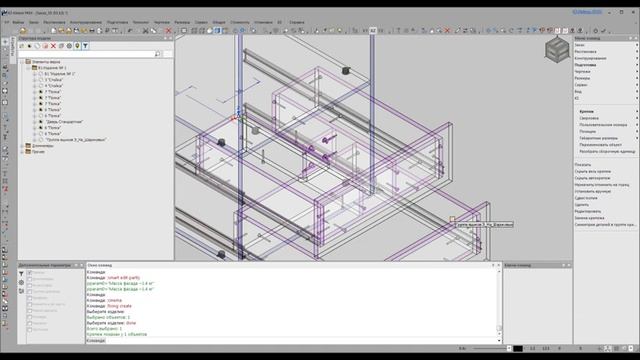Screen dimensions: 640x360
Task: Click "Удалить" in the right menu panel
Action: pyautogui.click(x=582, y=205)
